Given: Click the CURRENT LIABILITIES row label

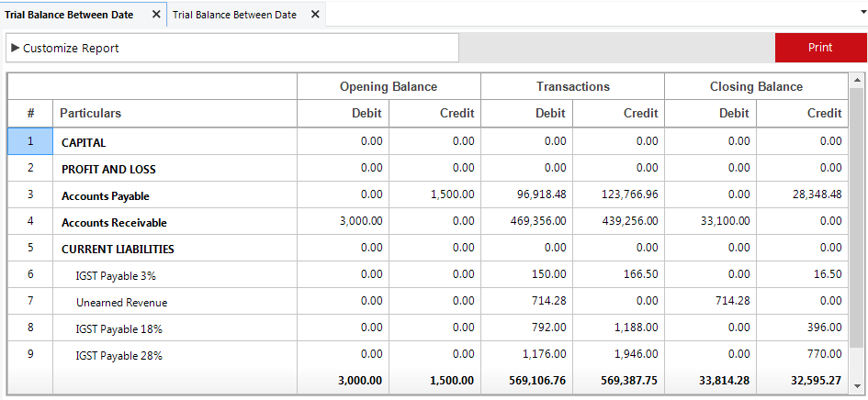Looking at the screenshot, I should [118, 249].
